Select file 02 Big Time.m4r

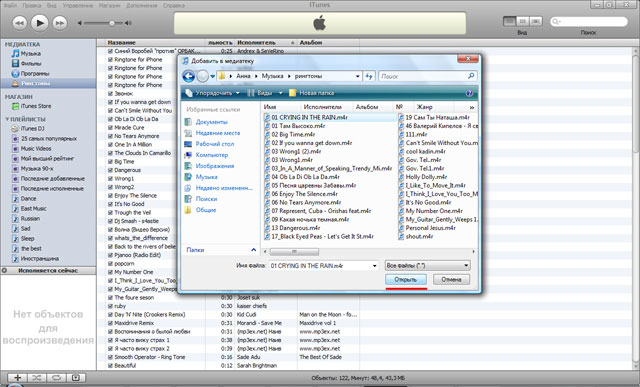[293, 134]
